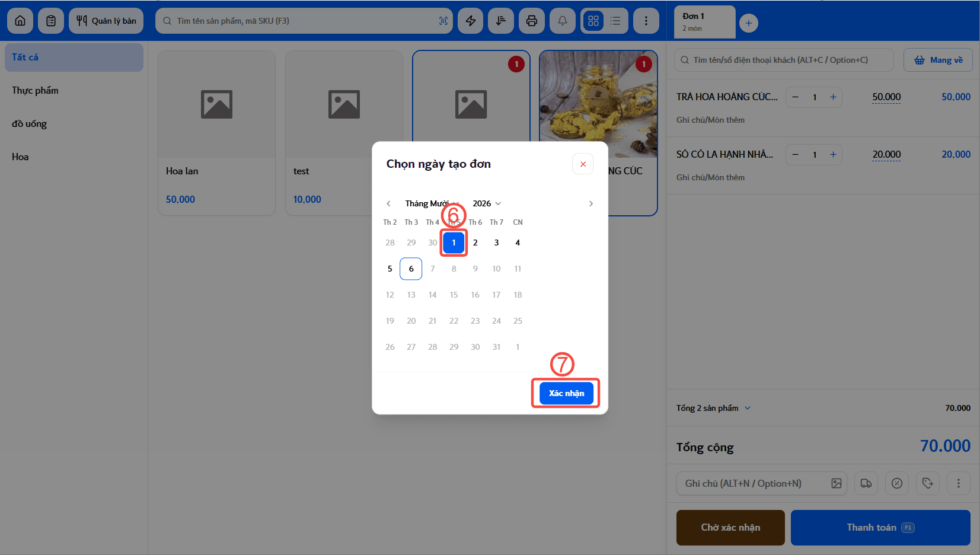
Task: Open the 2026 year dropdown
Action: pyautogui.click(x=487, y=203)
